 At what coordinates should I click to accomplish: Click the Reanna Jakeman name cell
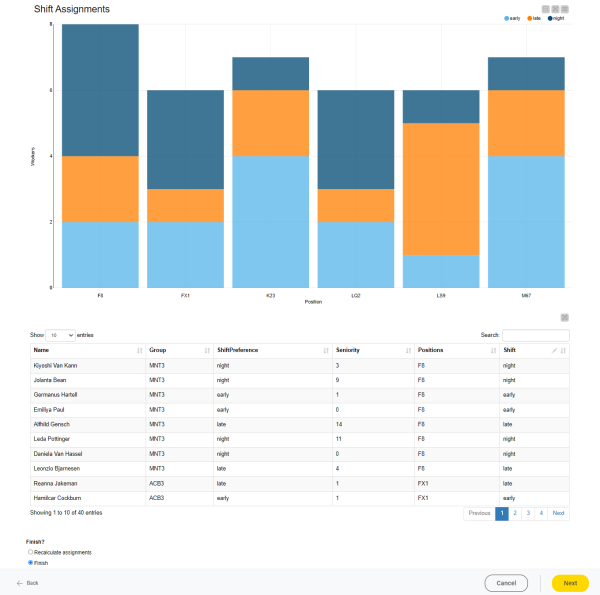click(x=88, y=484)
